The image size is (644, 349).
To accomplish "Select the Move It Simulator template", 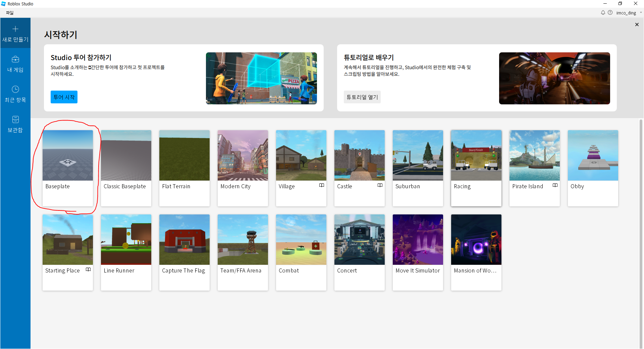I will pos(418,252).
